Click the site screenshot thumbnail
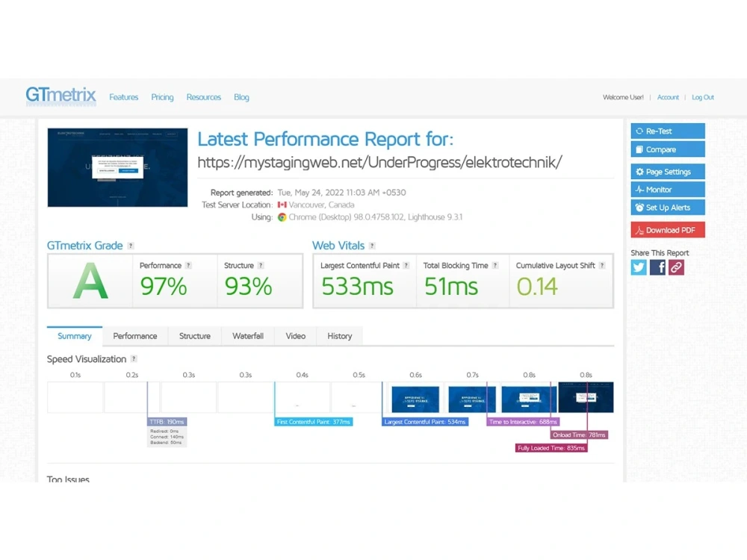The width and height of the screenshot is (747, 560). (118, 167)
